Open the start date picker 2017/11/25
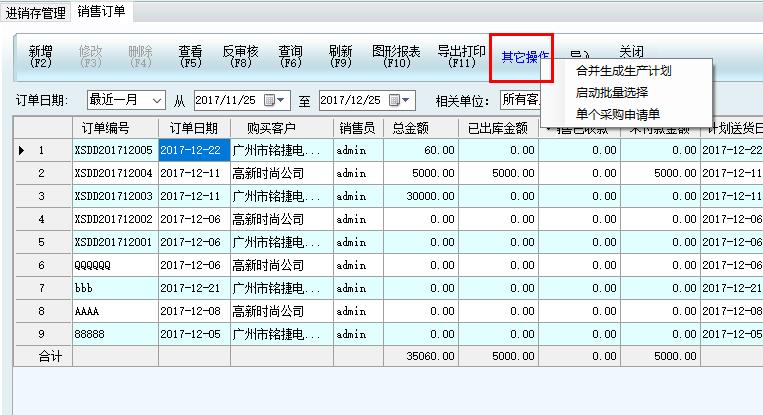 tap(281, 100)
